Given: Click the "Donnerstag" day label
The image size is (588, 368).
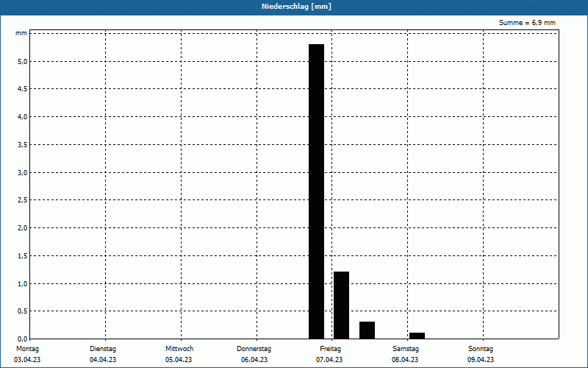Looking at the screenshot, I should point(254,349).
